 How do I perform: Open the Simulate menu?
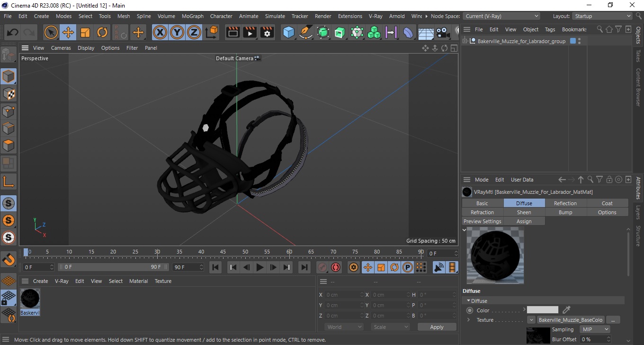(275, 16)
